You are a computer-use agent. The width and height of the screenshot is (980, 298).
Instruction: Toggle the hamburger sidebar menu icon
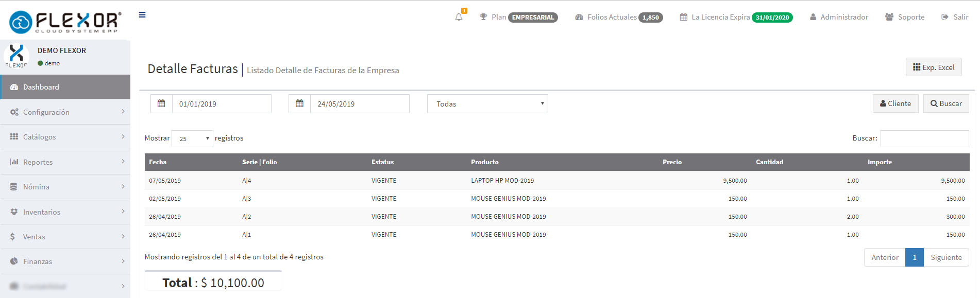click(x=142, y=15)
